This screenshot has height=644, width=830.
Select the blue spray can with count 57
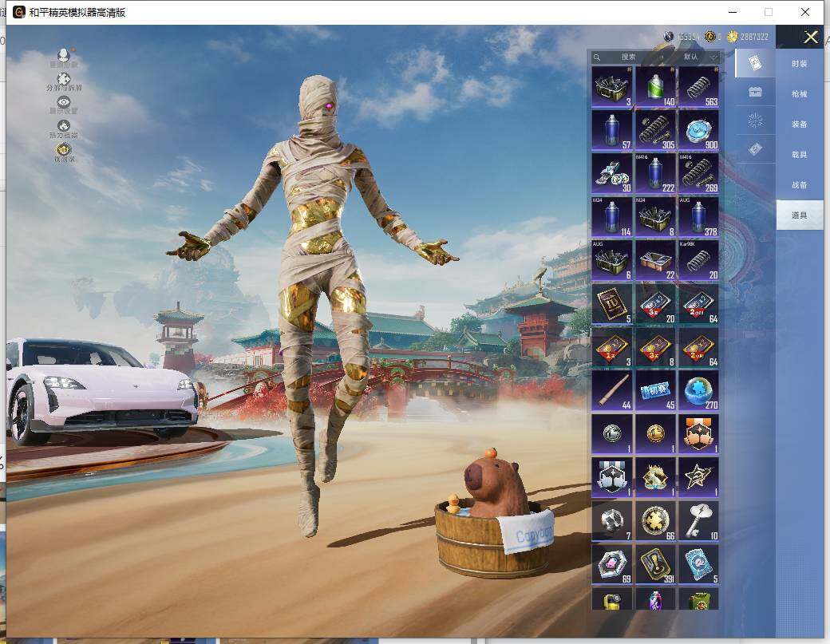click(x=612, y=131)
